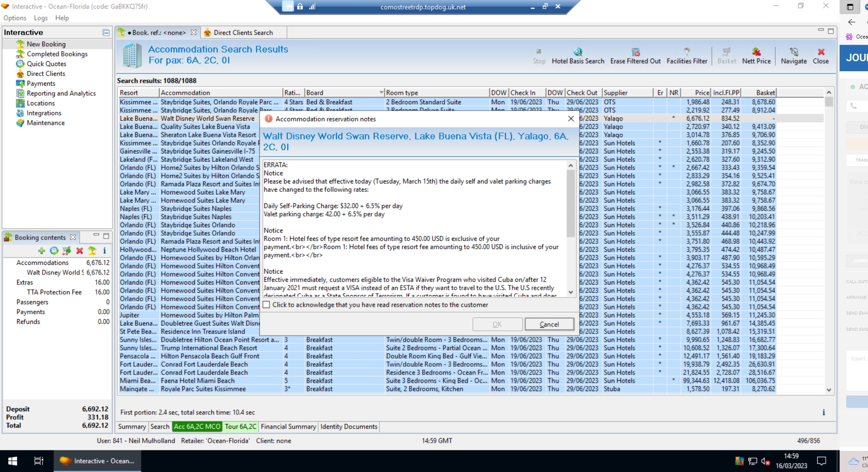The width and height of the screenshot is (868, 472).
Task: Switch to the Direct Clients Search tab
Action: coord(243,32)
